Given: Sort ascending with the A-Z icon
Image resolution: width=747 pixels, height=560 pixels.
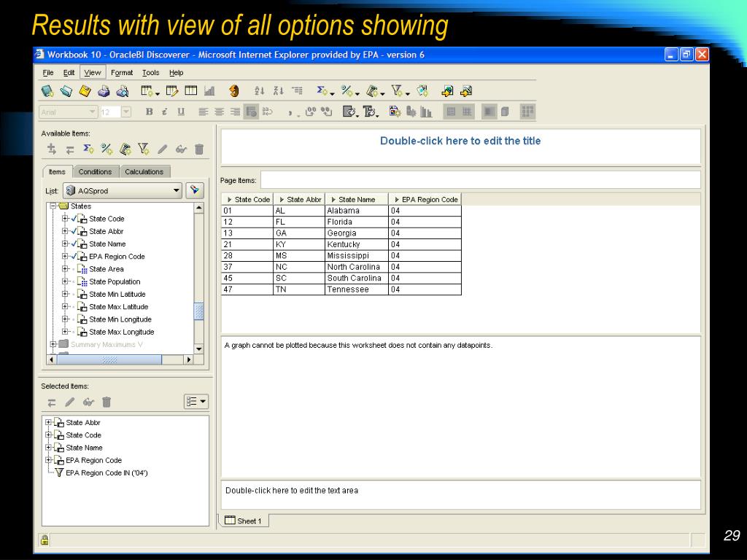Looking at the screenshot, I should click(x=259, y=90).
